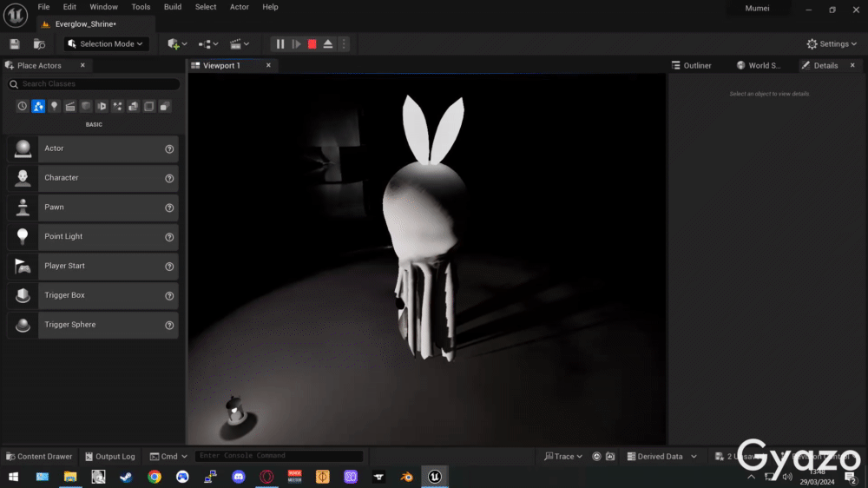Open the Selection Mode dropdown
The width and height of the screenshot is (868, 488).
point(107,44)
